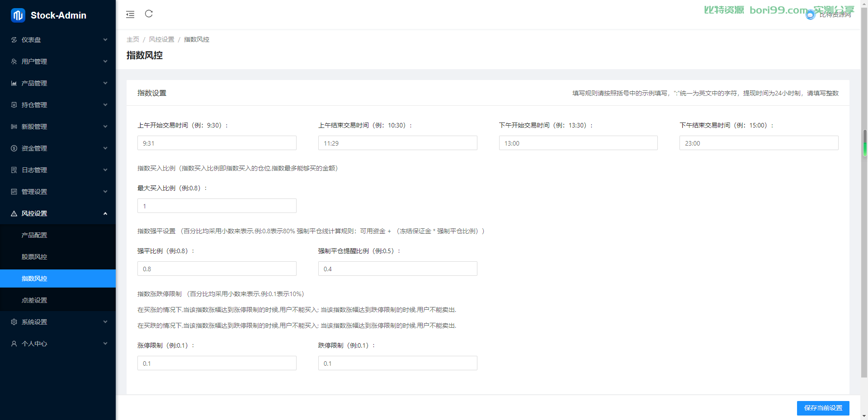Click the Stock-Admin logo icon
The image size is (868, 420).
click(18, 15)
